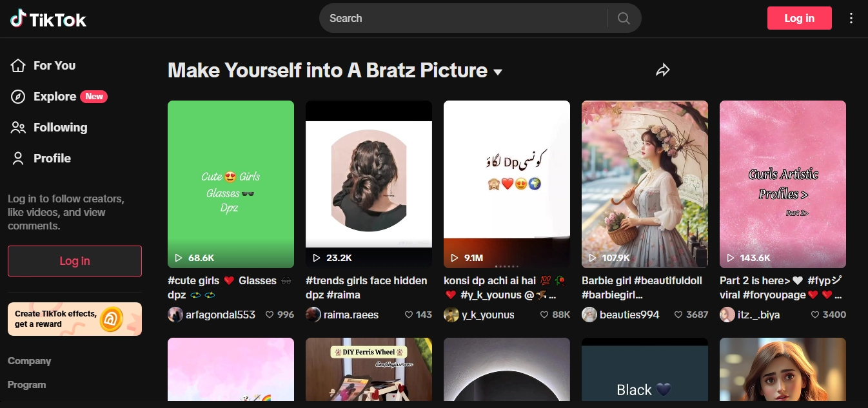The image size is (868, 408).
Task: Open itz._.biya creator profile link
Action: [x=760, y=315]
